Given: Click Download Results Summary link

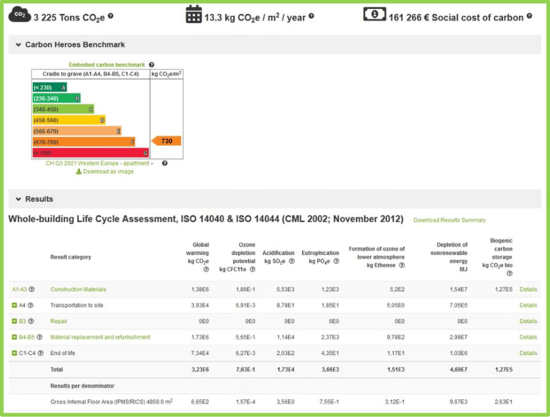Looking at the screenshot, I should 449,220.
